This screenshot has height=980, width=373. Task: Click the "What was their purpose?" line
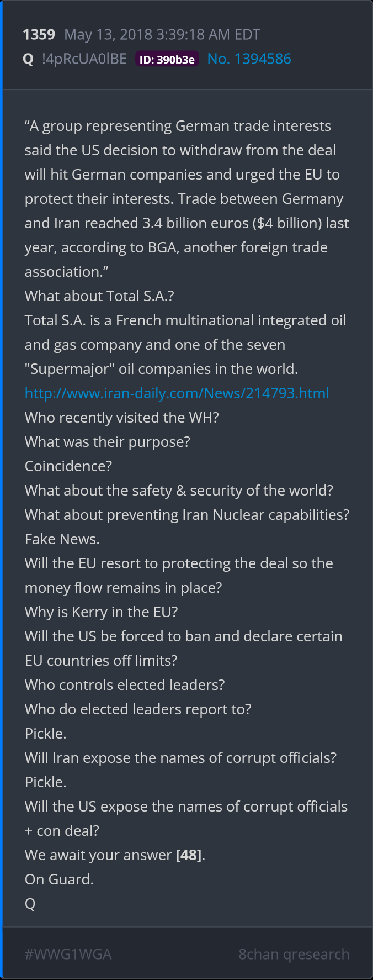coord(107,442)
